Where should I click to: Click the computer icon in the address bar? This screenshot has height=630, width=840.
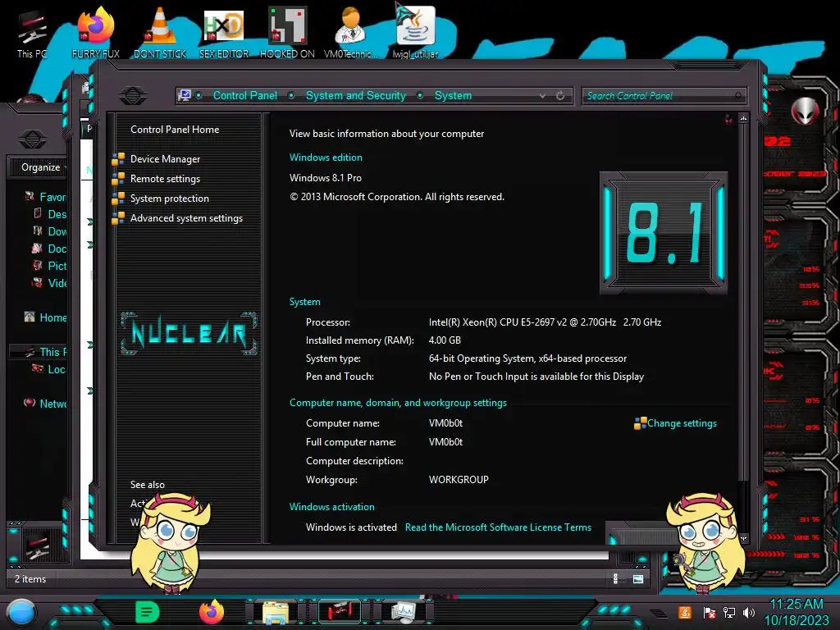(x=185, y=95)
